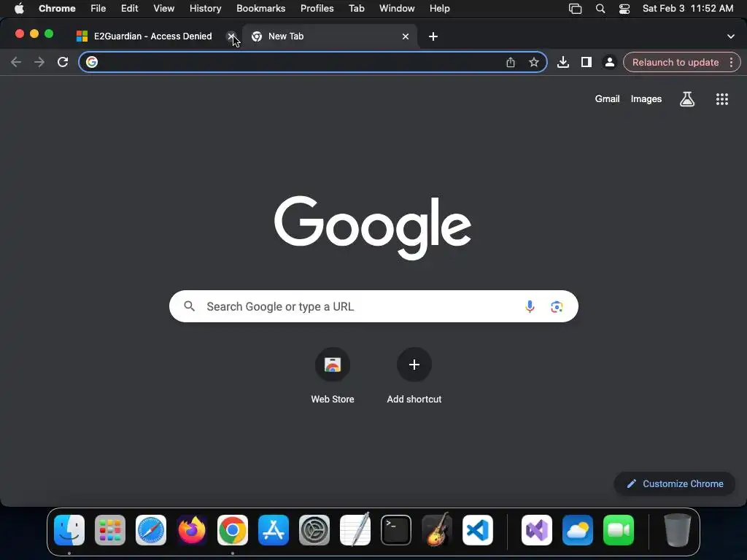Open the Window menu
747x560 pixels.
click(397, 8)
